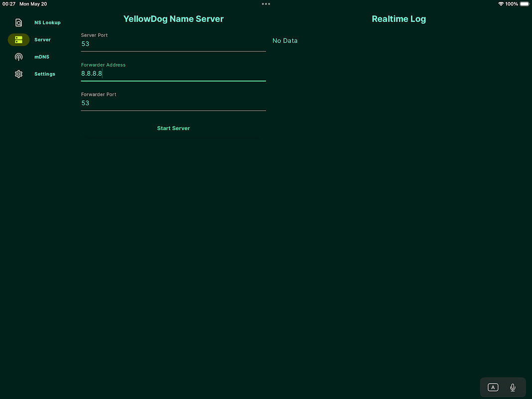Open the NS Lookup icon in sidebar
Screen dimensions: 532x399
(18, 22)
